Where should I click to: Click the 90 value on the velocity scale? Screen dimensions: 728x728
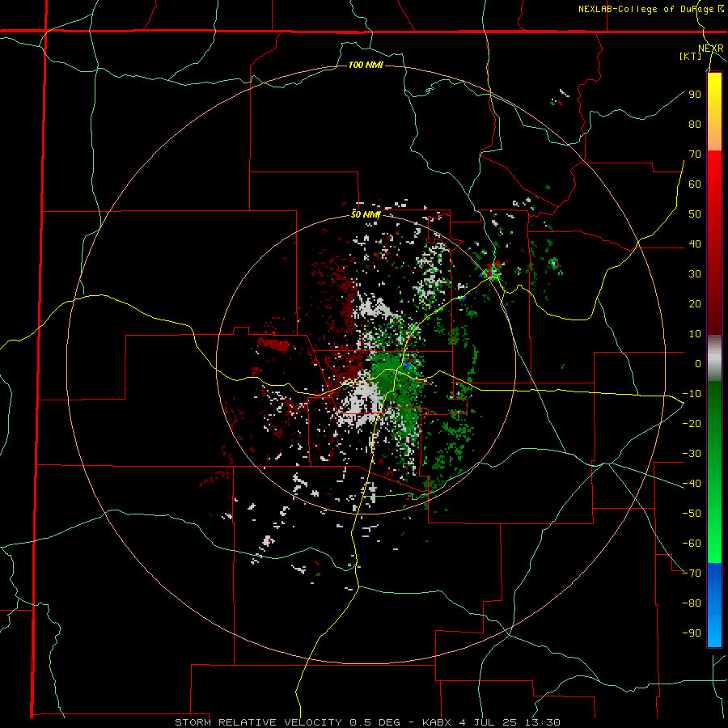(x=695, y=95)
